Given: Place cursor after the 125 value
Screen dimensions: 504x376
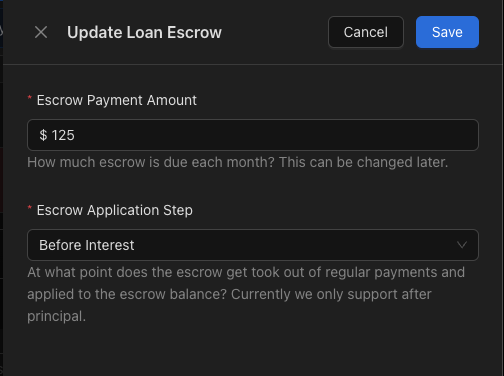Looking at the screenshot, I should (75, 135).
